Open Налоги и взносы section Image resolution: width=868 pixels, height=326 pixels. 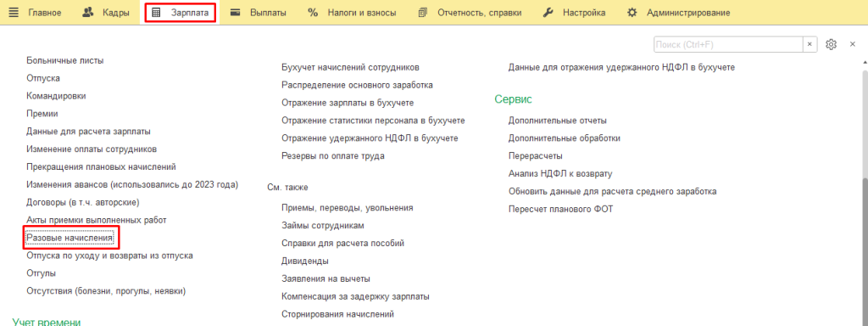click(x=361, y=13)
